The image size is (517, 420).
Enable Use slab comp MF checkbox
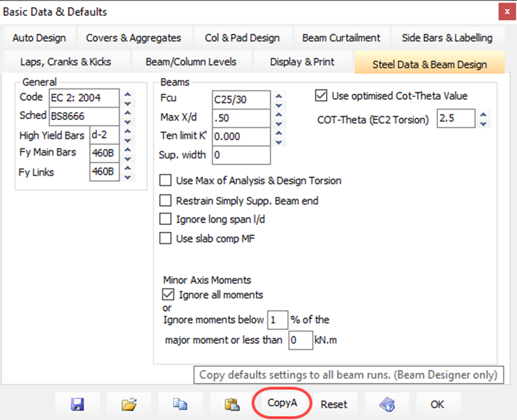pyautogui.click(x=165, y=238)
